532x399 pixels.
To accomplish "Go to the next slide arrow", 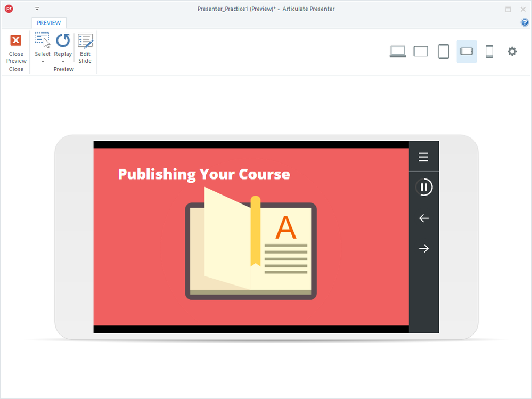I will 424,249.
